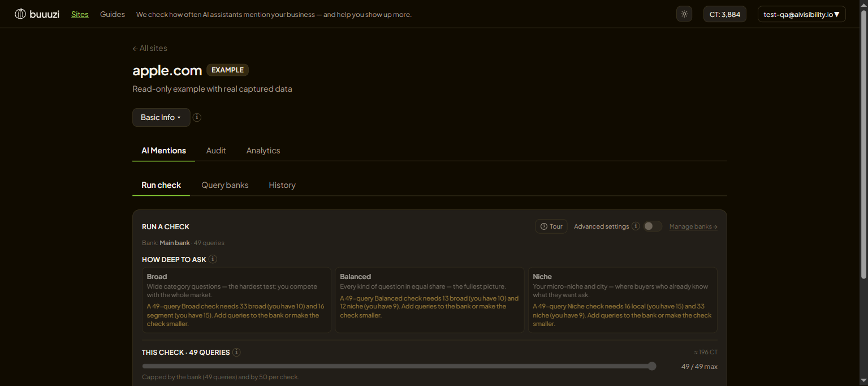Select the Broad depth option
868x386 pixels.
[236, 300]
